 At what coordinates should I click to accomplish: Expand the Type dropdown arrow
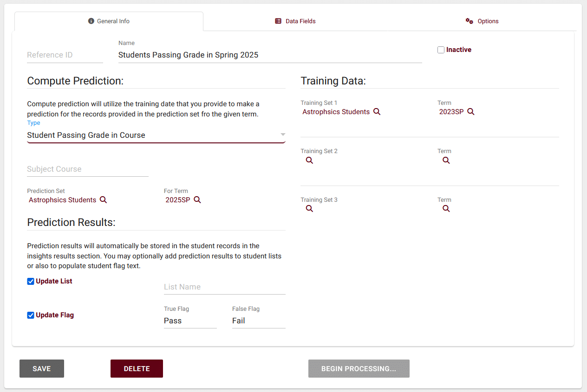[x=282, y=135]
